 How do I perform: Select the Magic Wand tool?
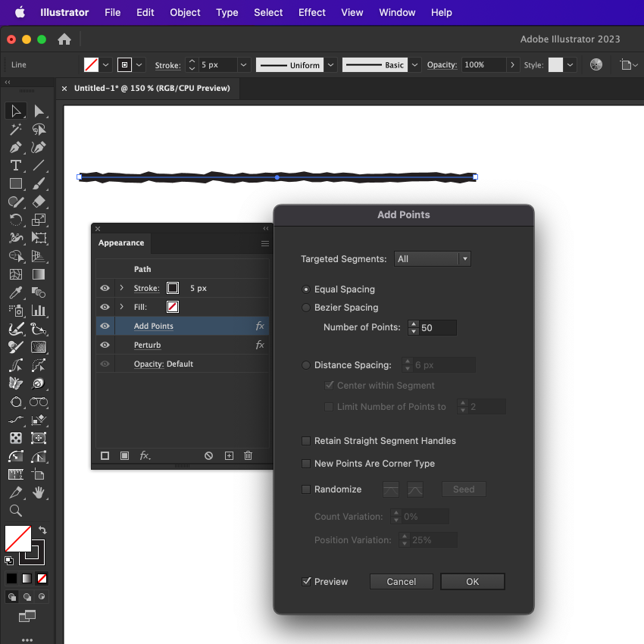pos(16,130)
